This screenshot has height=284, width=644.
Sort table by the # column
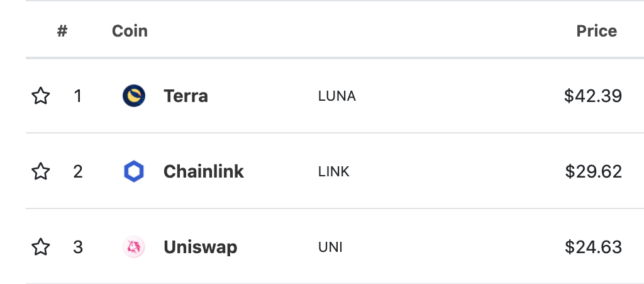tap(62, 31)
